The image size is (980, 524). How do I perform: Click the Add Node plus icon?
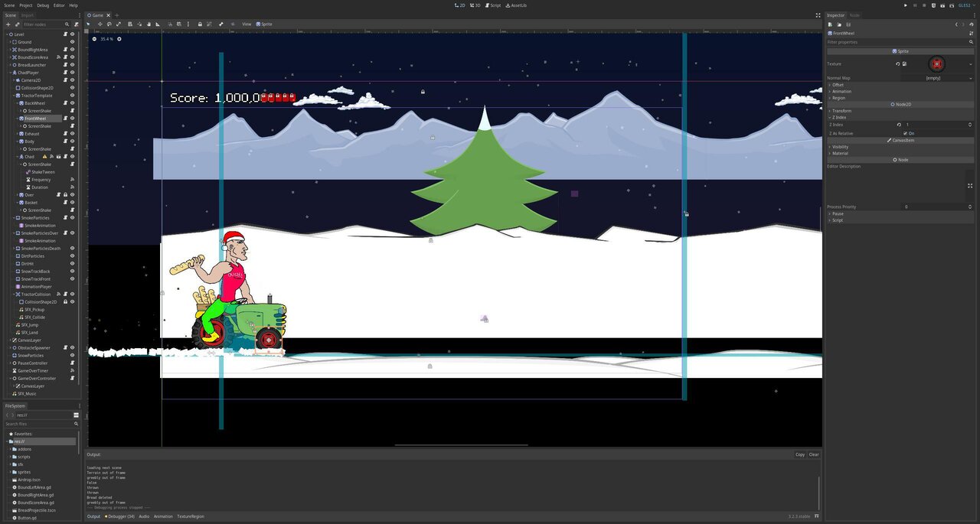click(x=8, y=24)
